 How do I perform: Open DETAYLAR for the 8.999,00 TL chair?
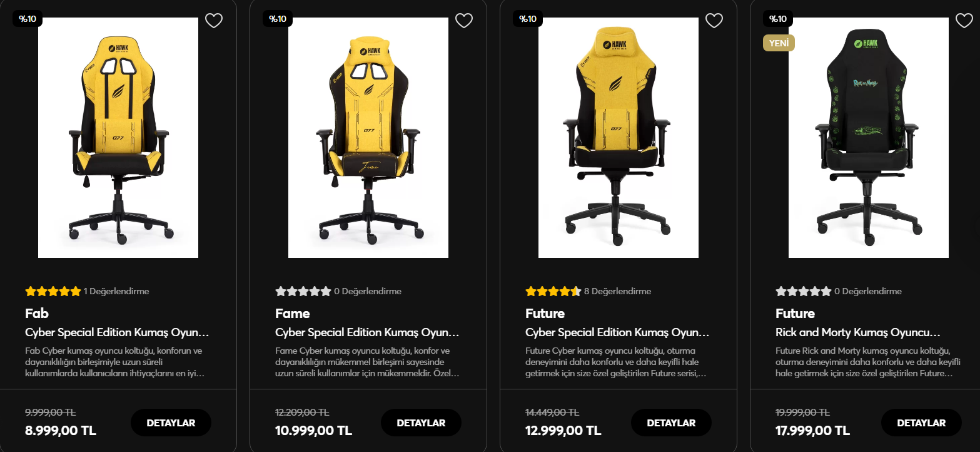coord(171,423)
